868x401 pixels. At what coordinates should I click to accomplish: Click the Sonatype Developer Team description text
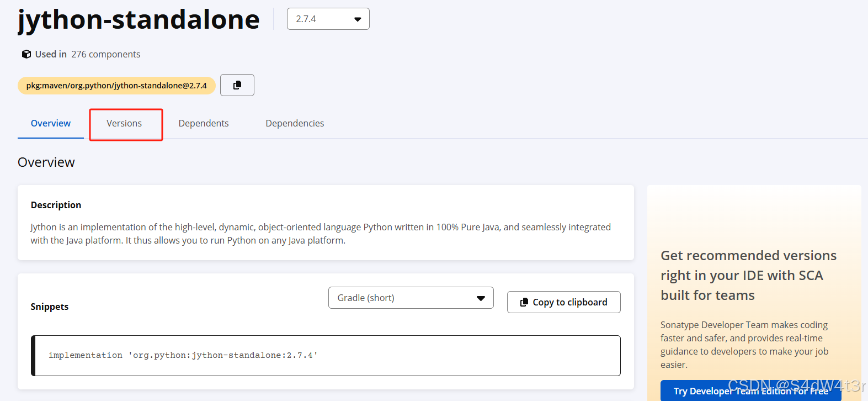click(x=744, y=345)
